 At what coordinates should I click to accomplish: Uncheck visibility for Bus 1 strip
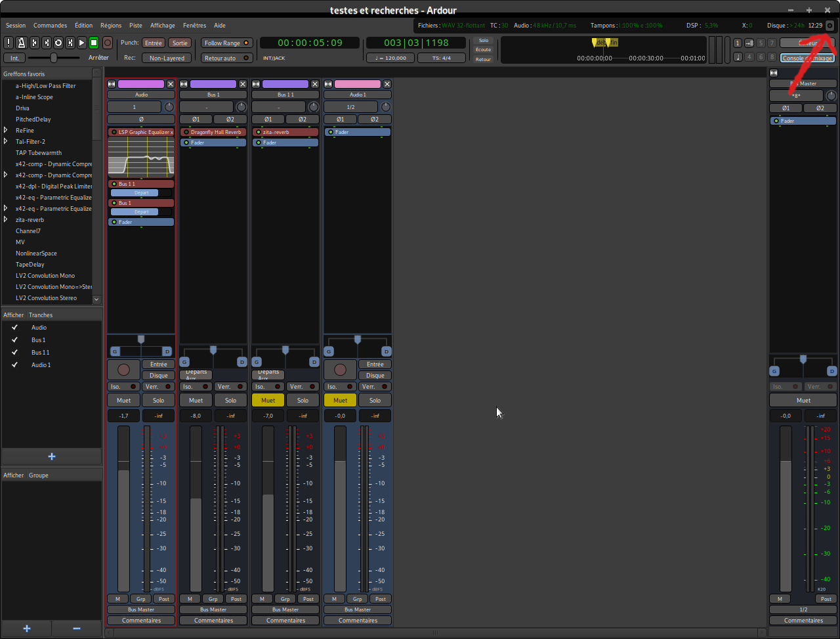click(14, 340)
